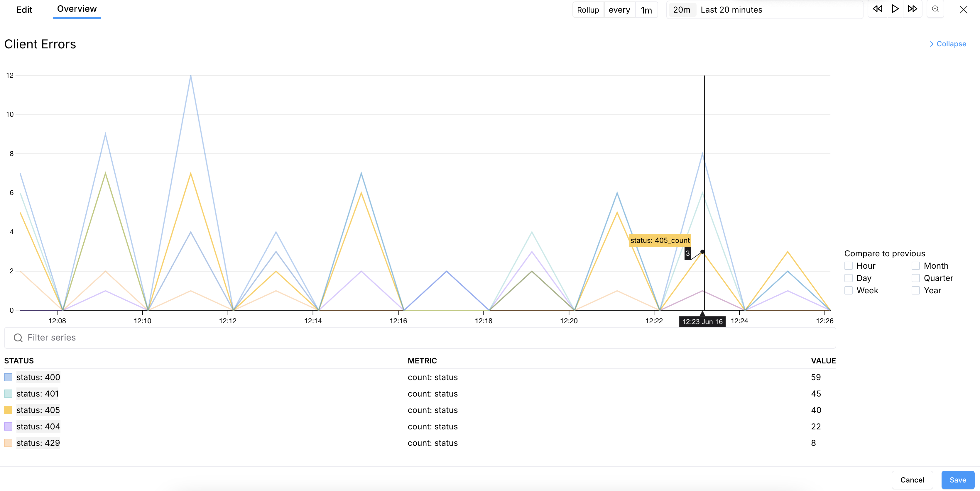The image size is (980, 491).
Task: Click the fast-forward time range icon
Action: [912, 9]
